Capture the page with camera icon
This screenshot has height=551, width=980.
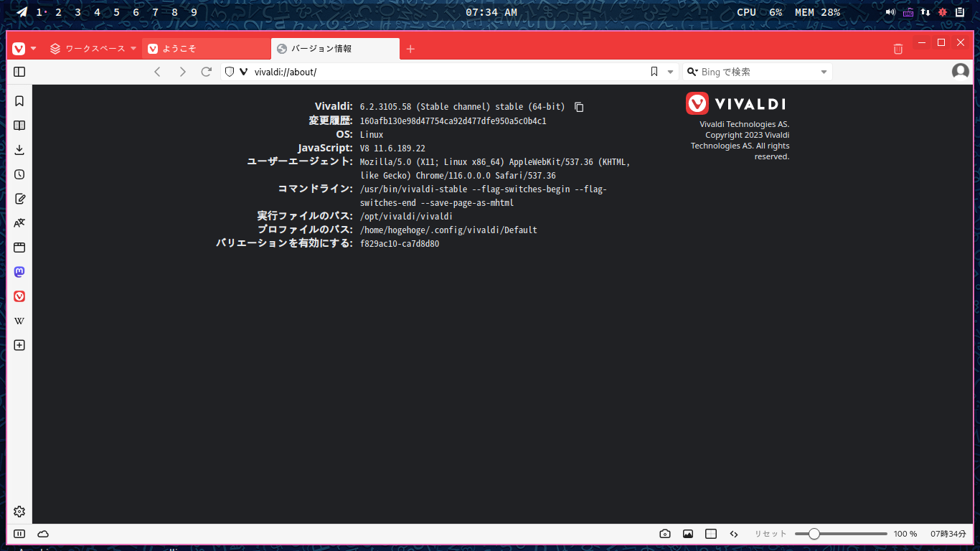coord(665,534)
